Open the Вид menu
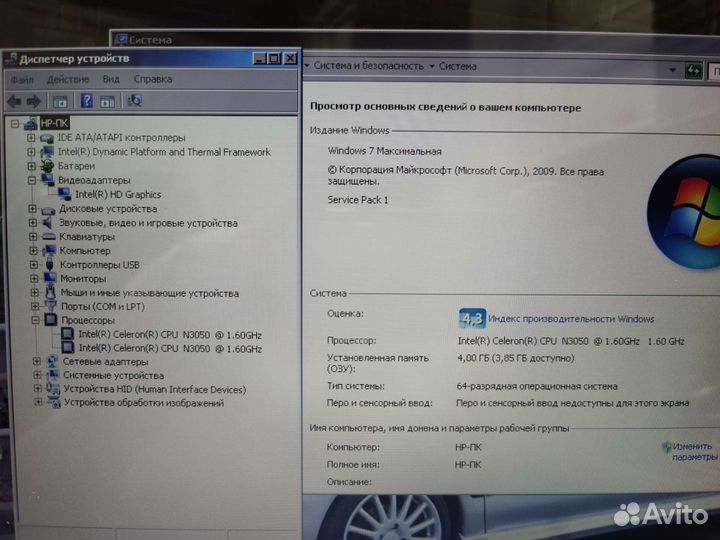Image resolution: width=720 pixels, height=540 pixels. pos(111,79)
